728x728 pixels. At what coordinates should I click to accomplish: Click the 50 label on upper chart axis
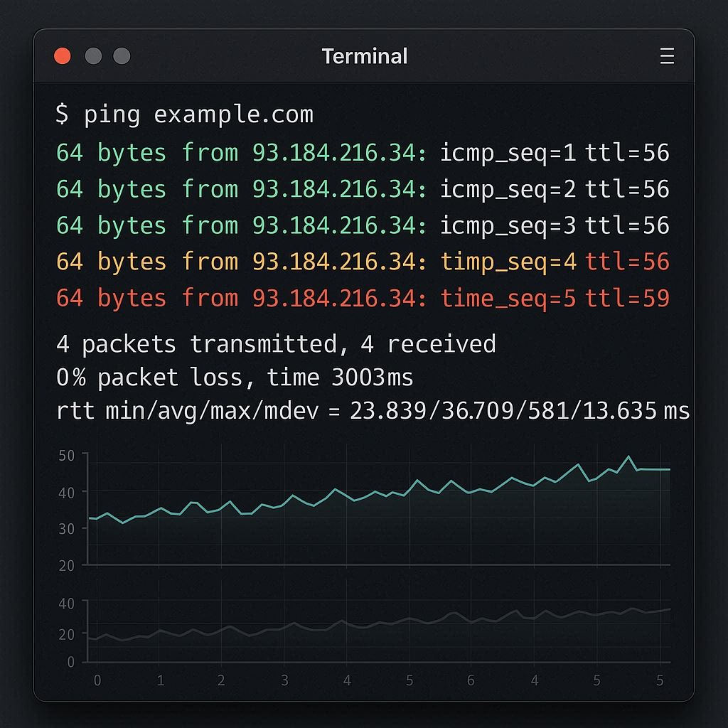click(x=66, y=456)
